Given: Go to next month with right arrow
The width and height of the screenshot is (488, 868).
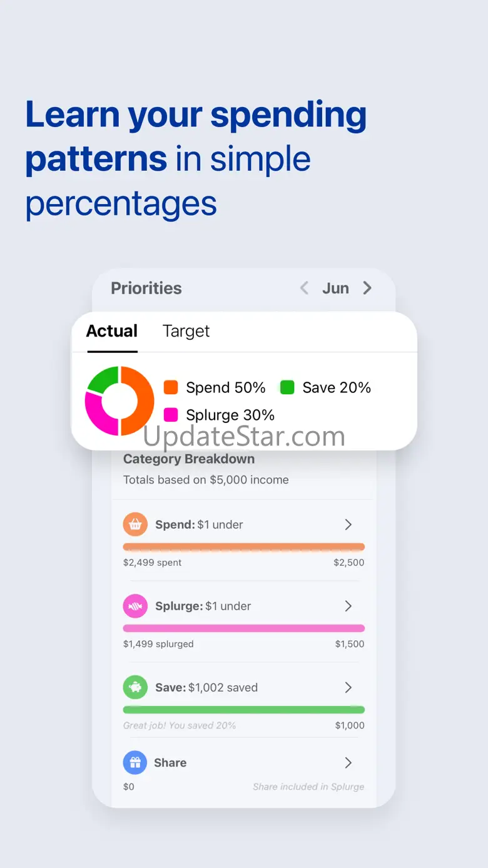Looking at the screenshot, I should [x=367, y=288].
